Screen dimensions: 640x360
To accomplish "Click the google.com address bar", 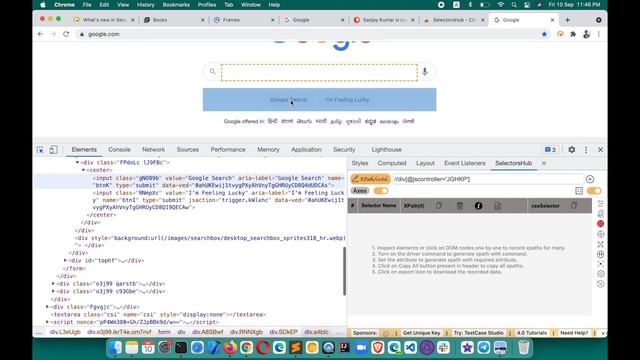I will click(x=307, y=34).
